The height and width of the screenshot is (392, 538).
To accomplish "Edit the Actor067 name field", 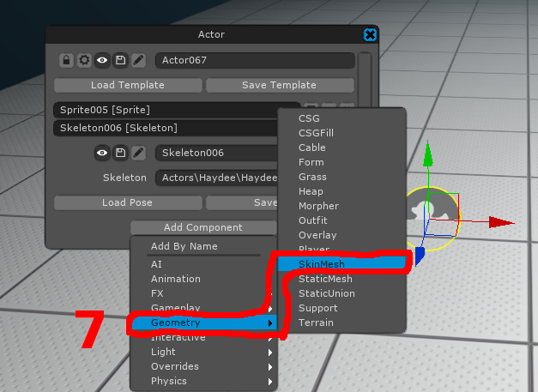I will (x=255, y=60).
